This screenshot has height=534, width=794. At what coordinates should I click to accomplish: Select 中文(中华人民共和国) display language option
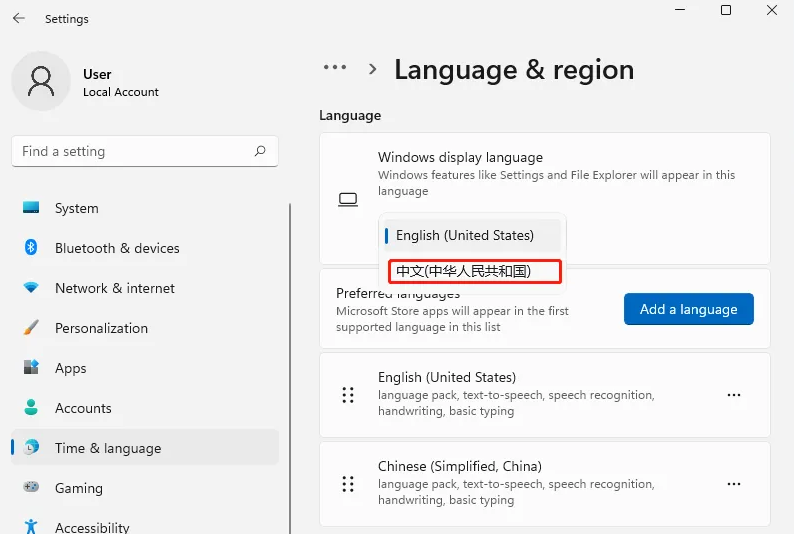pos(475,271)
